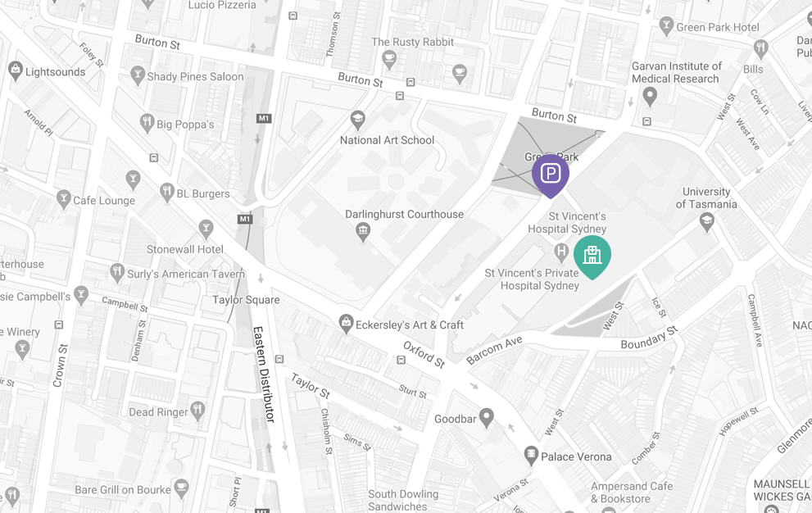Select the Shady Pines Saloon bar icon
This screenshot has height=513, width=812.
[137, 75]
